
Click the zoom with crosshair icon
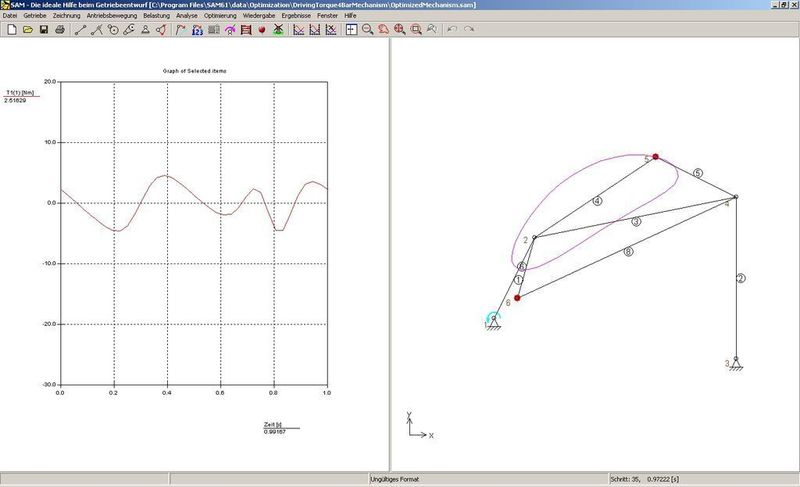pos(399,30)
